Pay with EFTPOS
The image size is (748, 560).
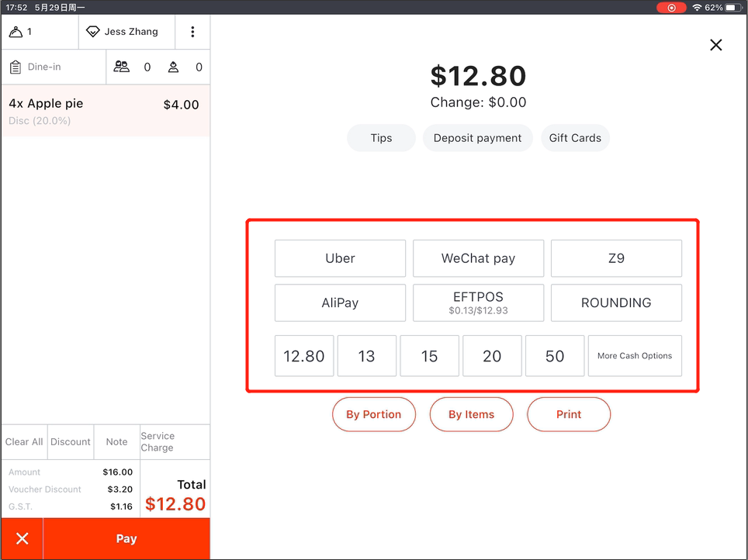point(478,302)
